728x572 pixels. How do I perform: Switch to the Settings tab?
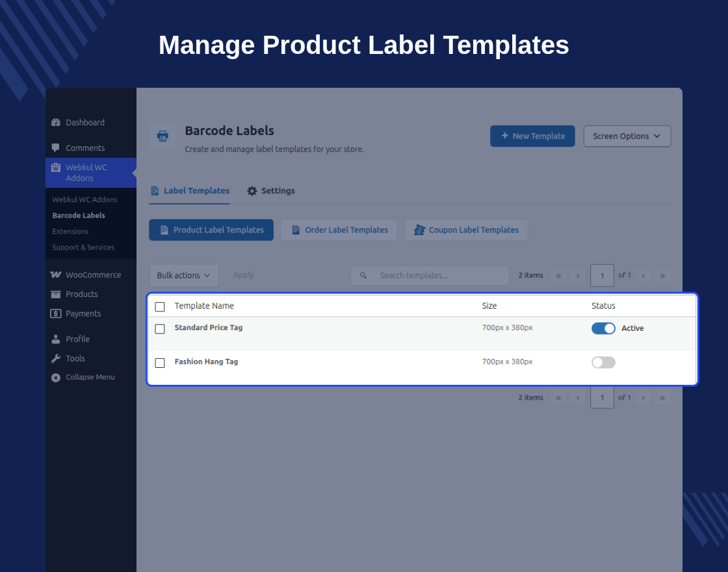point(271,191)
